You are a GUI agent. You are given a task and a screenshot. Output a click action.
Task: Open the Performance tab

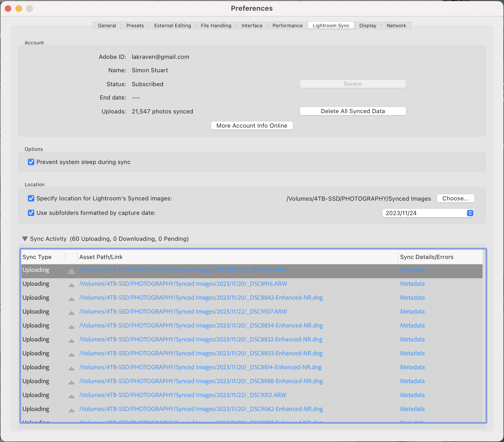point(288,25)
